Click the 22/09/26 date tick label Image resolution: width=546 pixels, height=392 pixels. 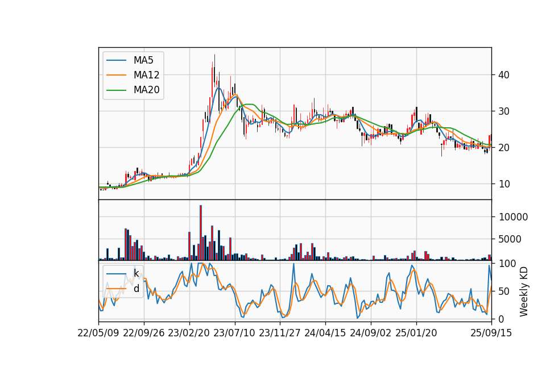pos(144,333)
